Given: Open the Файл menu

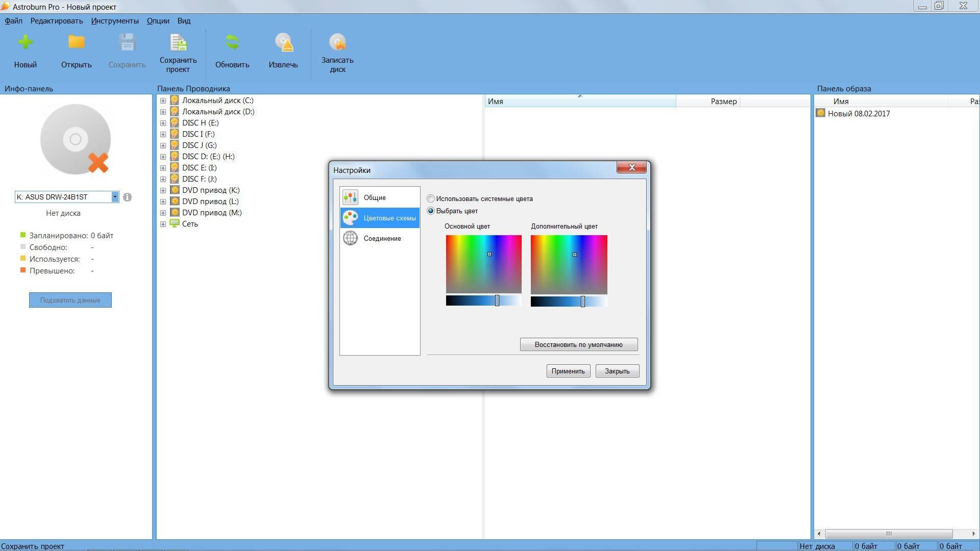Looking at the screenshot, I should [14, 21].
